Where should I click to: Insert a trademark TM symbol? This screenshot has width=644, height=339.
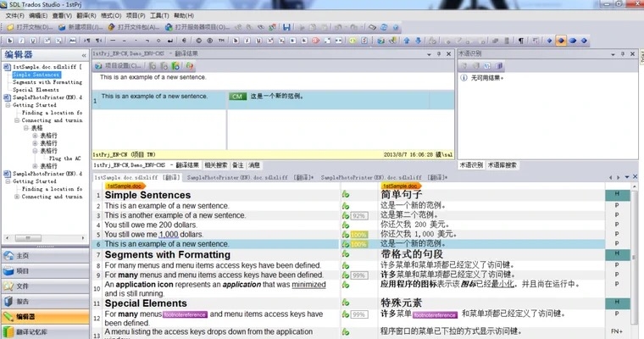[221, 41]
